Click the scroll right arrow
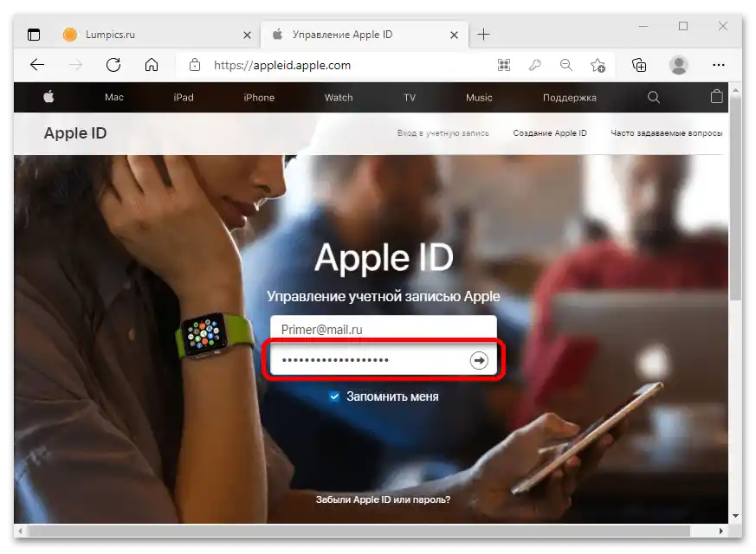 (x=720, y=531)
